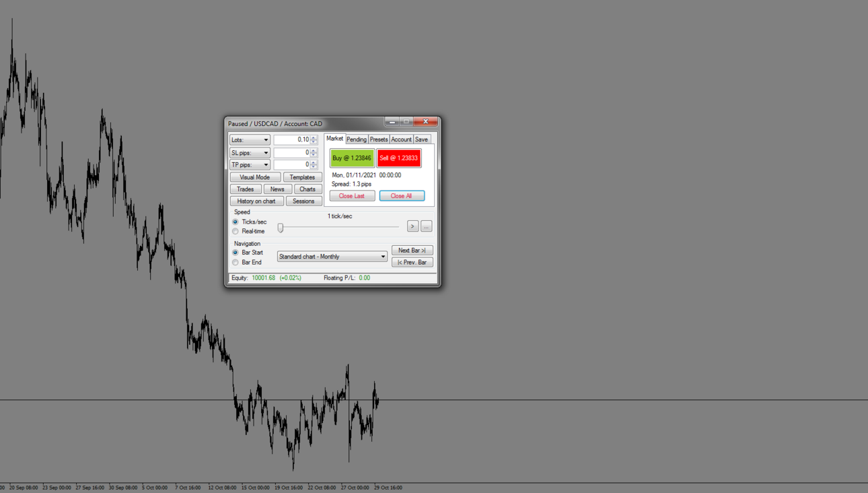Open the Presets tab
The image size is (868, 493).
pos(379,139)
